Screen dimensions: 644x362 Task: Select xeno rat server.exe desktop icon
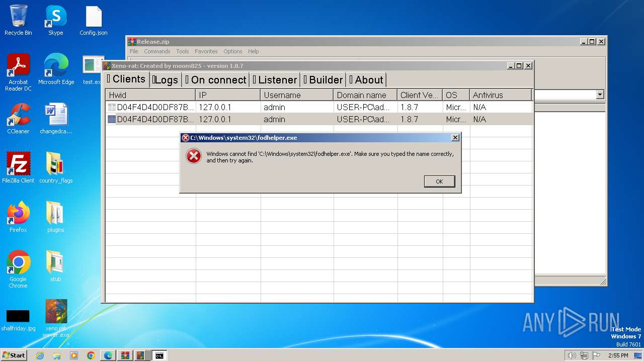pos(56,319)
